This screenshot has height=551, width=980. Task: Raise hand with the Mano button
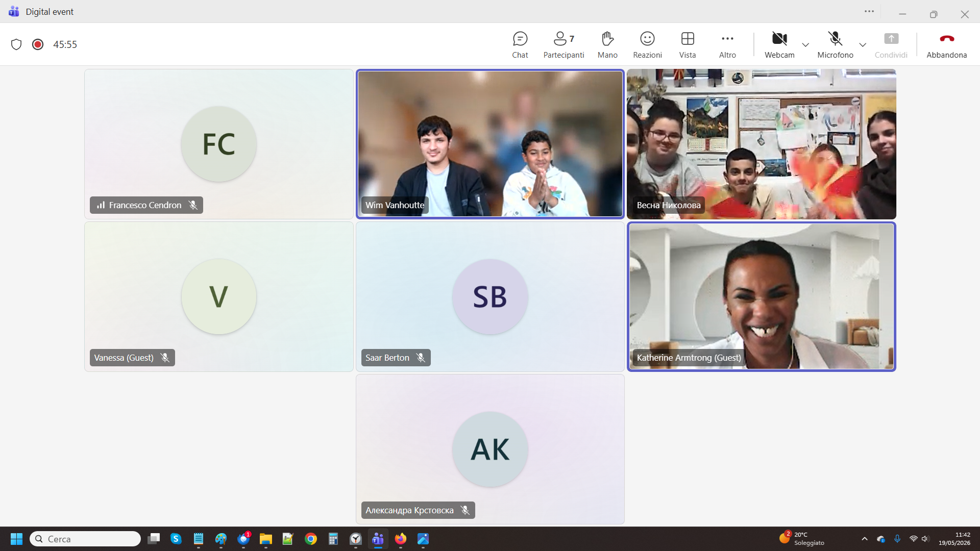point(607,45)
